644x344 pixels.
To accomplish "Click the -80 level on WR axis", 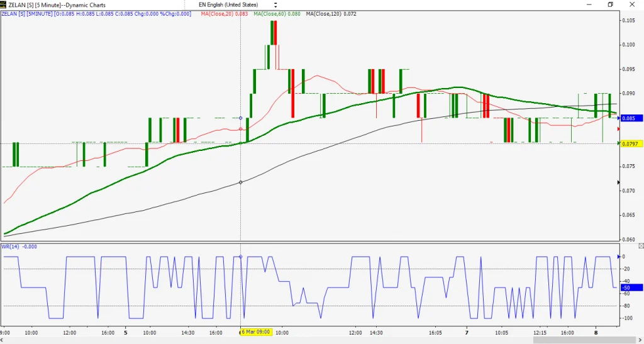I will (626, 306).
